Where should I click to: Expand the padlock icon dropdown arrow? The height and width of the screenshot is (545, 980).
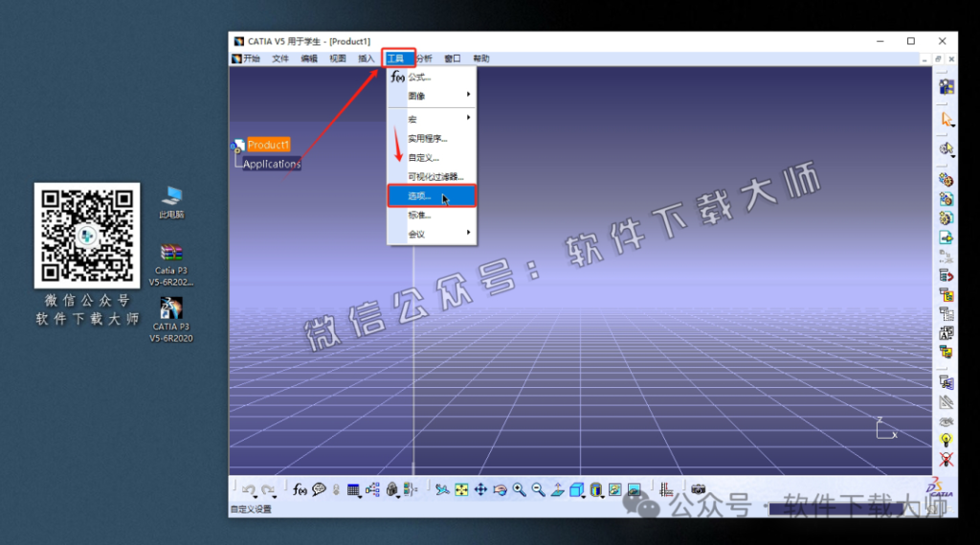click(x=399, y=496)
